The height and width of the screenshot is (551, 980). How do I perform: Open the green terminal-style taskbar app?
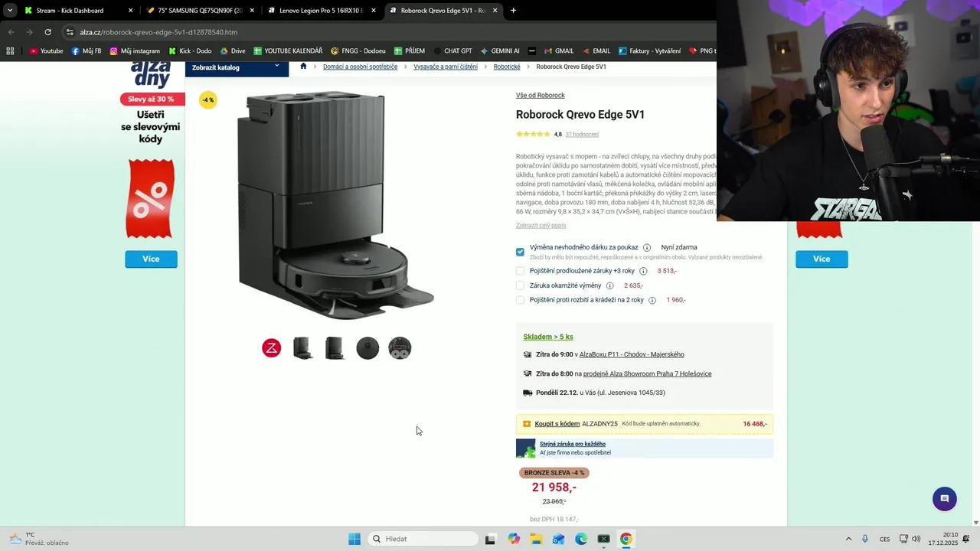pos(603,539)
